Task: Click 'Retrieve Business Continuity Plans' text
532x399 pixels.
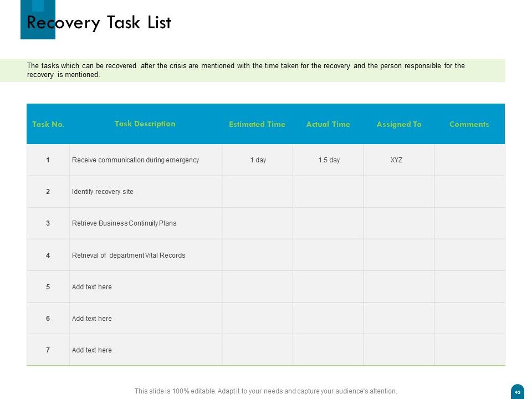Action: coord(124,223)
